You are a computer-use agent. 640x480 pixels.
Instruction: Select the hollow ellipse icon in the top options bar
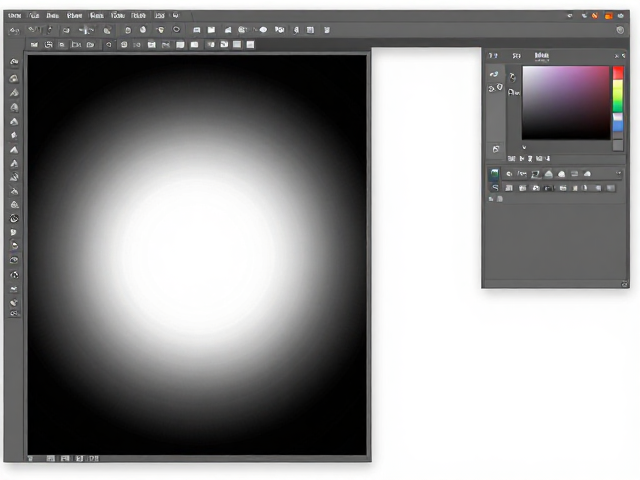coord(176,29)
